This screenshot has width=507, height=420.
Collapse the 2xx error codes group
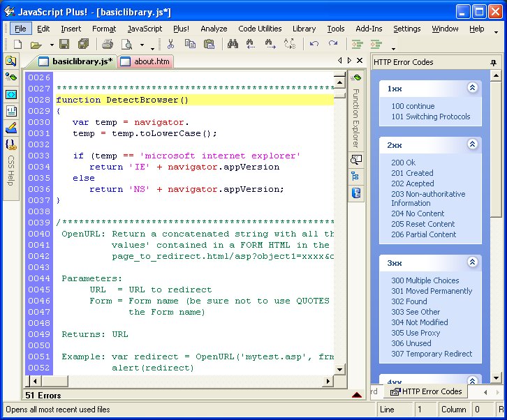point(472,144)
